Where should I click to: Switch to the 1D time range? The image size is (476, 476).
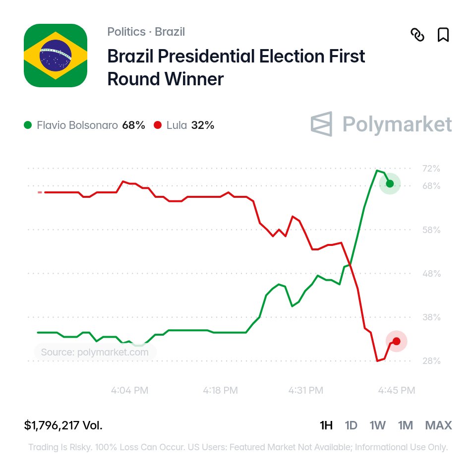coord(351,425)
